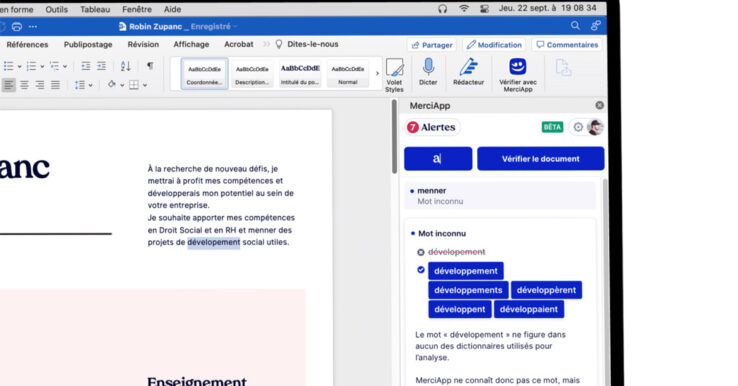Apply the développements suggestion

(x=468, y=290)
